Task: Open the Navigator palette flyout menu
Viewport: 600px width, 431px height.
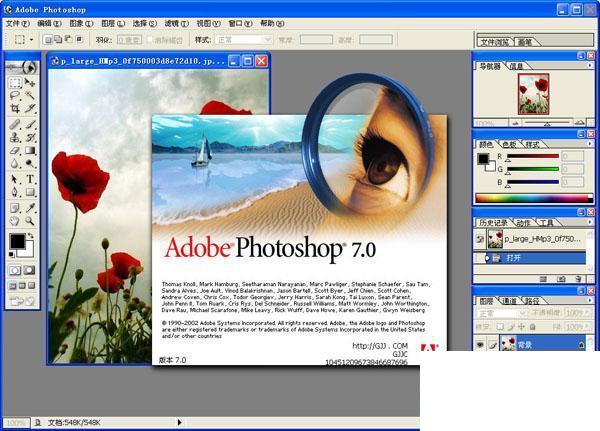Action: point(590,65)
